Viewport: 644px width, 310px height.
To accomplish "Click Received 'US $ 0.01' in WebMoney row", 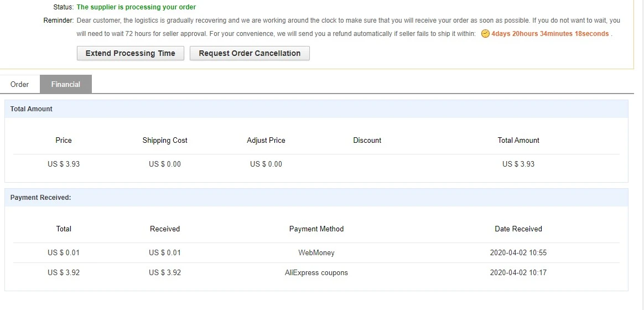I will 165,252.
